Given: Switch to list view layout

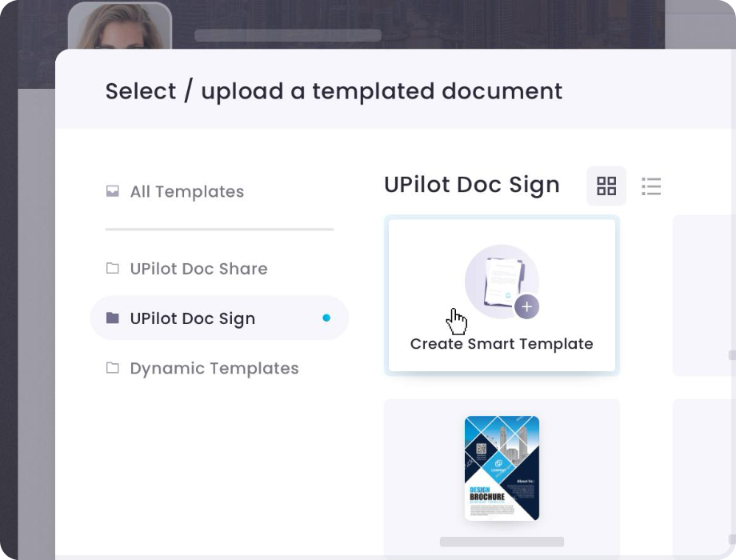Looking at the screenshot, I should coord(651,186).
